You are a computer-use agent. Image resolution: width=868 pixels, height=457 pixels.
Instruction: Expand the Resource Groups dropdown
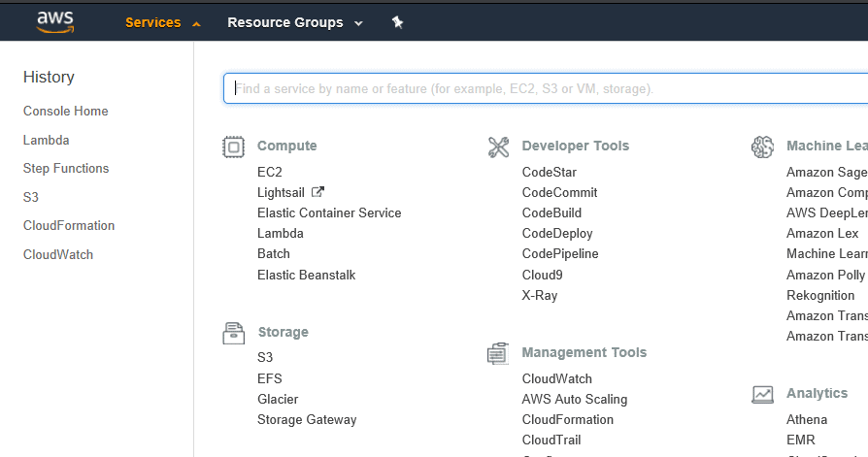[x=294, y=22]
